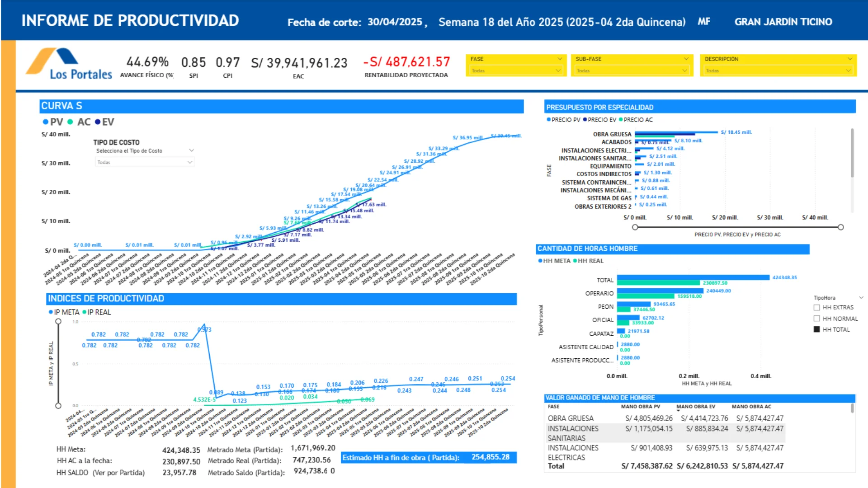868x488 pixels.
Task: Click the IP REAL legend marker
Action: (85, 312)
